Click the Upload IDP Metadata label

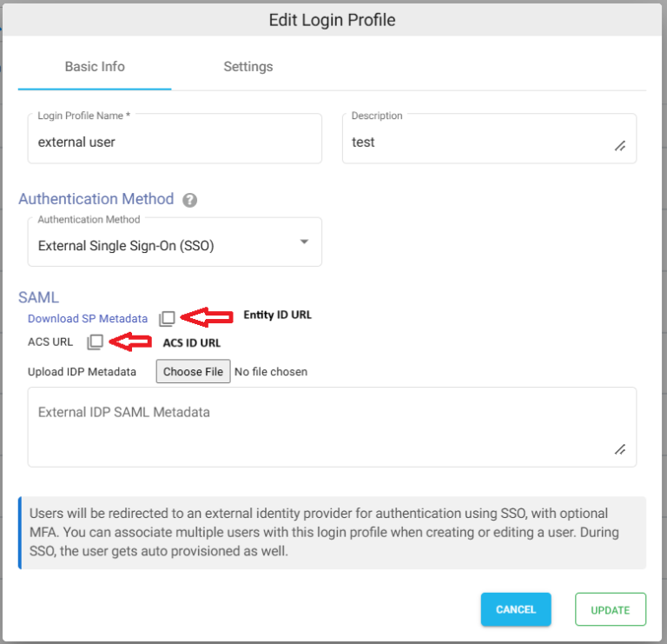click(x=82, y=372)
